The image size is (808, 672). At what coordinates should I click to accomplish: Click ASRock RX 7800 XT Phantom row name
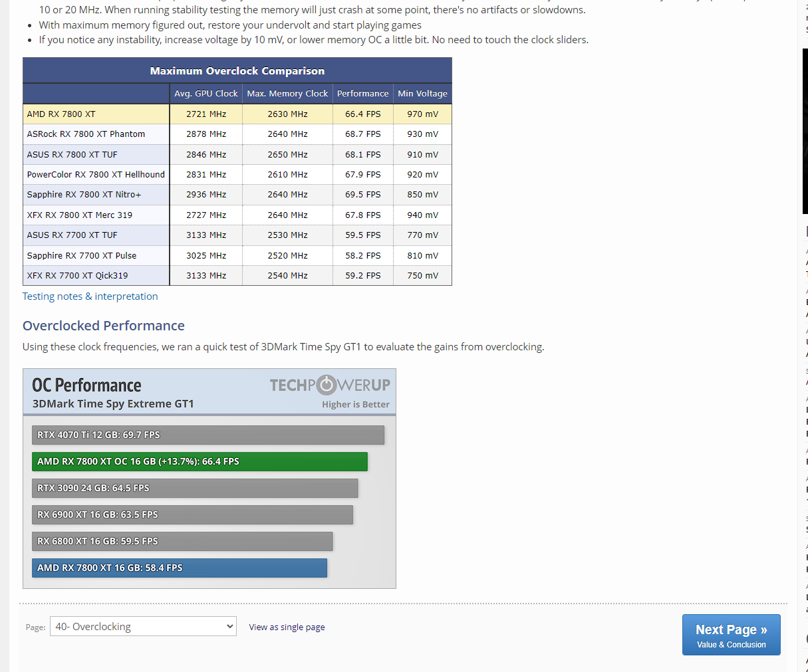point(86,134)
